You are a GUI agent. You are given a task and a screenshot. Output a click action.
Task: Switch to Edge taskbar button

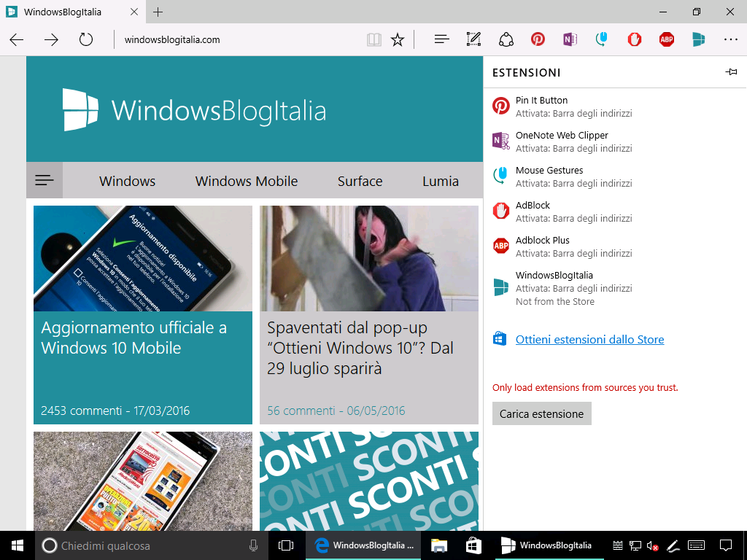click(x=363, y=545)
